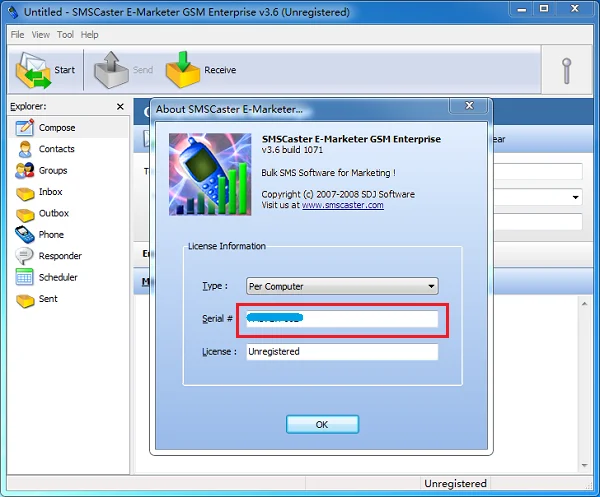Select the Phone label in Explorer

(51, 235)
